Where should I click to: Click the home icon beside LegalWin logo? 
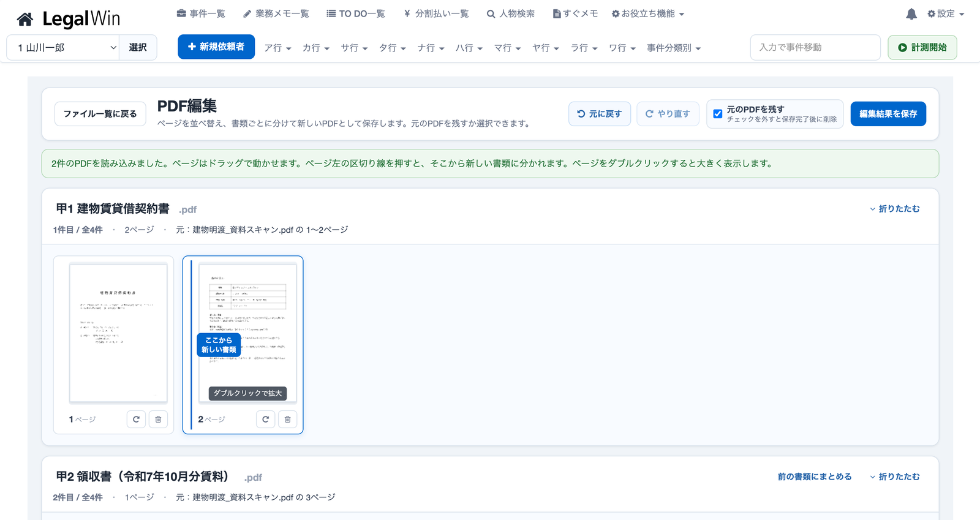pyautogui.click(x=25, y=20)
